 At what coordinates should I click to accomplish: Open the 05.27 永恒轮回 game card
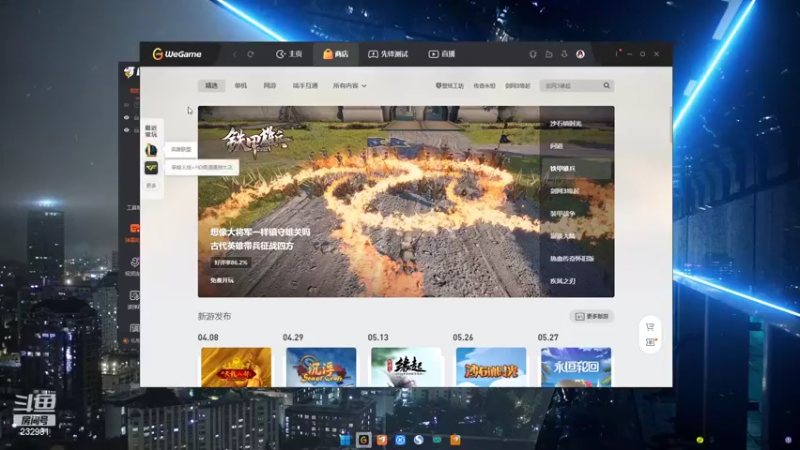pos(576,367)
